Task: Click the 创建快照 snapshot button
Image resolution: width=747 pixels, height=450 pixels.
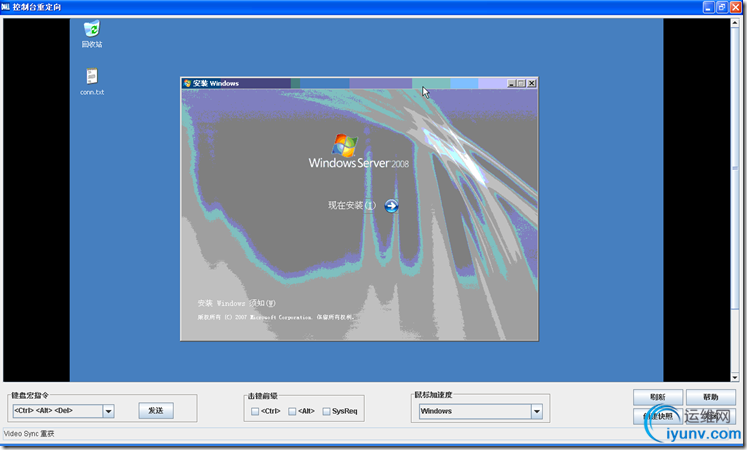Action: point(658,416)
